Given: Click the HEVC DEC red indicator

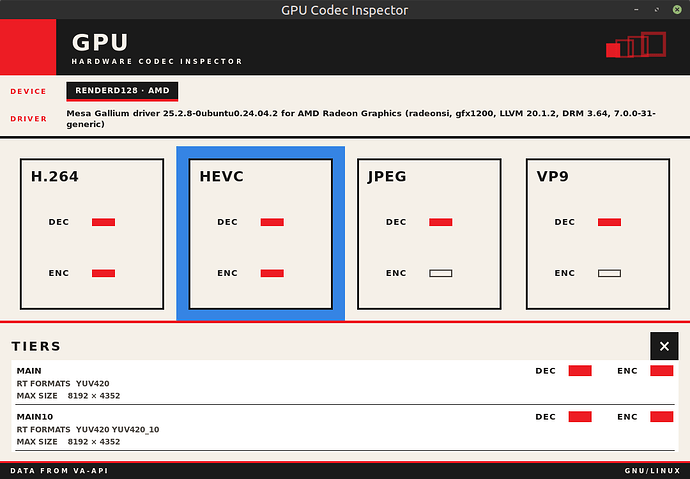Looking at the screenshot, I should click(x=272, y=222).
